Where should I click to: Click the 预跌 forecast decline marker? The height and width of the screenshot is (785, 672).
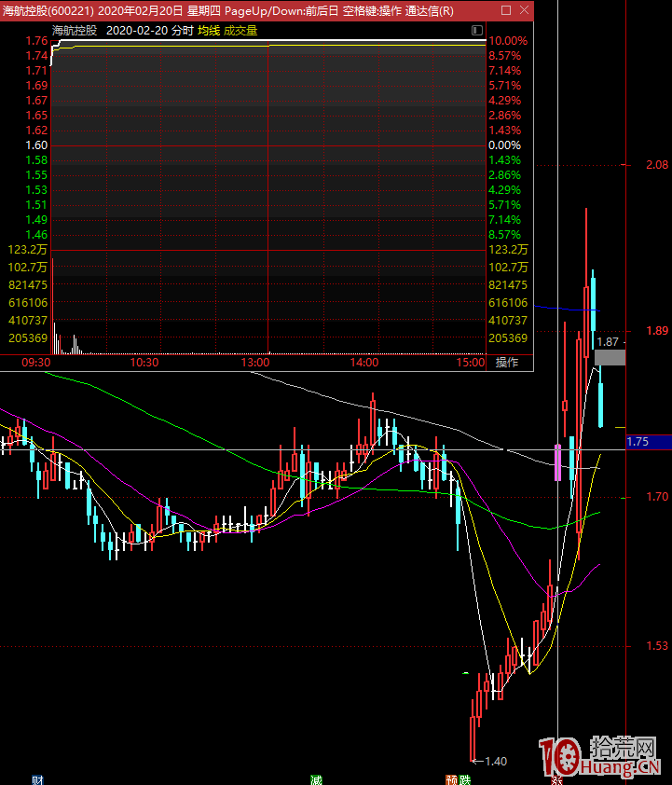point(458,779)
